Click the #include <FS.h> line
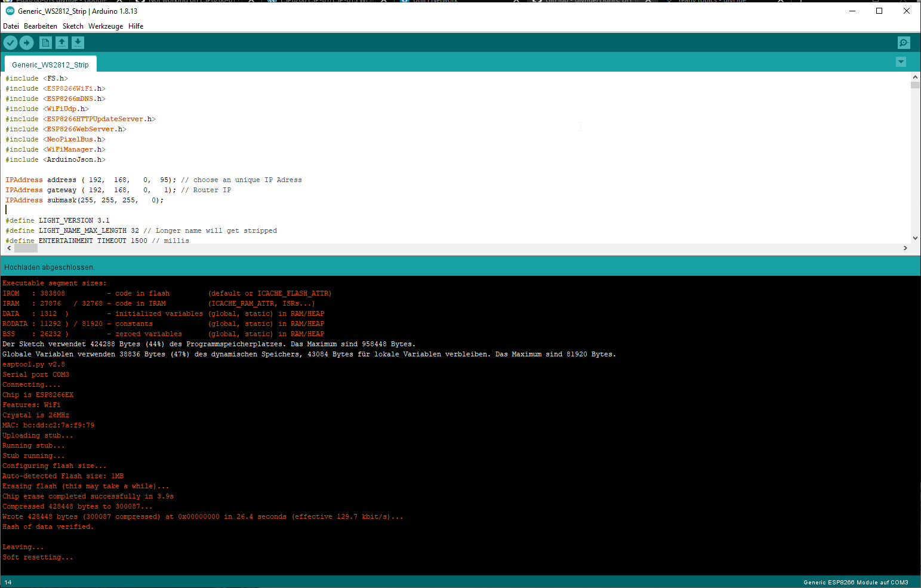921x588 pixels. click(37, 78)
